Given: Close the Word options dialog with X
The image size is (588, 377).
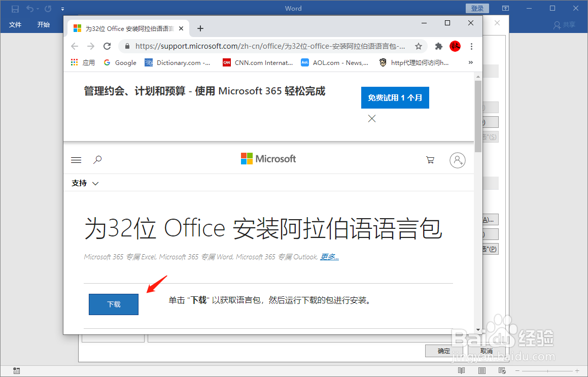Looking at the screenshot, I should [x=497, y=23].
